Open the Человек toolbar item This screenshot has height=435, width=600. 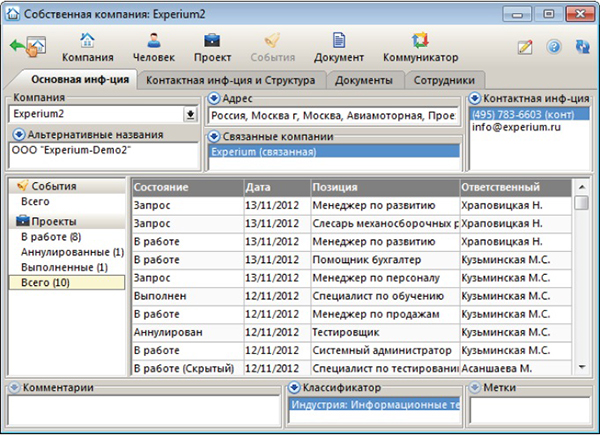click(154, 47)
